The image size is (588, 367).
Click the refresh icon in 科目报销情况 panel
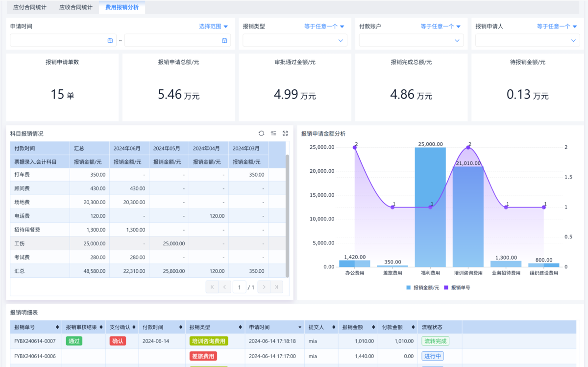tap(261, 133)
